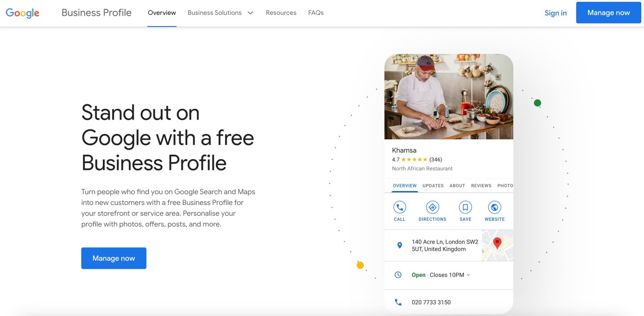The width and height of the screenshot is (644, 316).
Task: Click the Save bookmark icon
Action: click(x=465, y=208)
